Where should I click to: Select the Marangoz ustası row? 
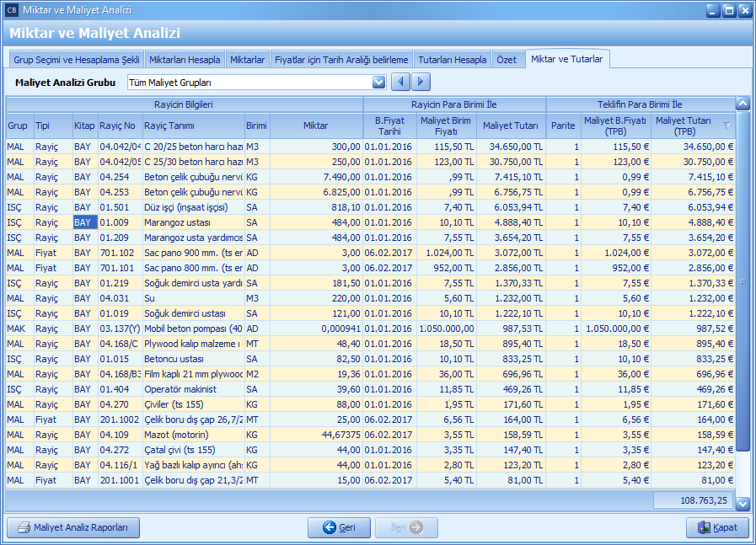[x=192, y=222]
